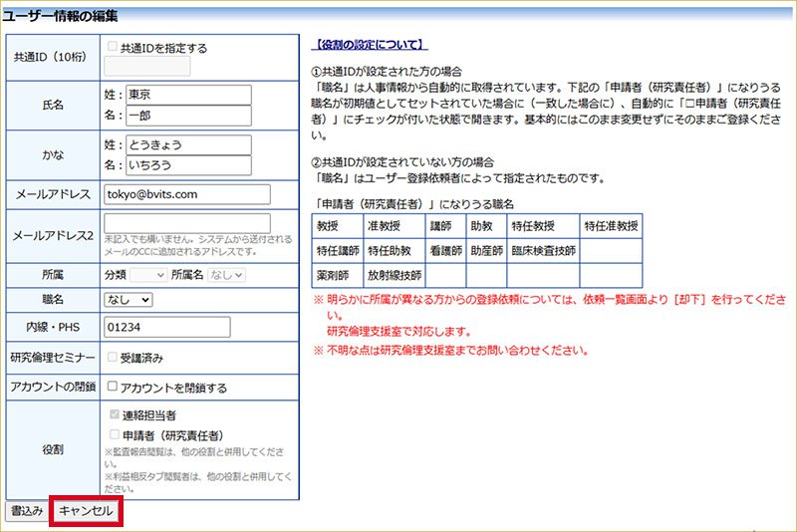Click the かな 姓 field とうきょう
Screen dimensions: 797x532
(188, 144)
